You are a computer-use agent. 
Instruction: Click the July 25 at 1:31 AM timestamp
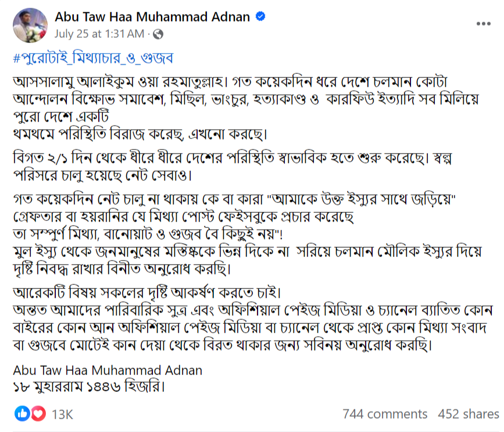[99, 34]
